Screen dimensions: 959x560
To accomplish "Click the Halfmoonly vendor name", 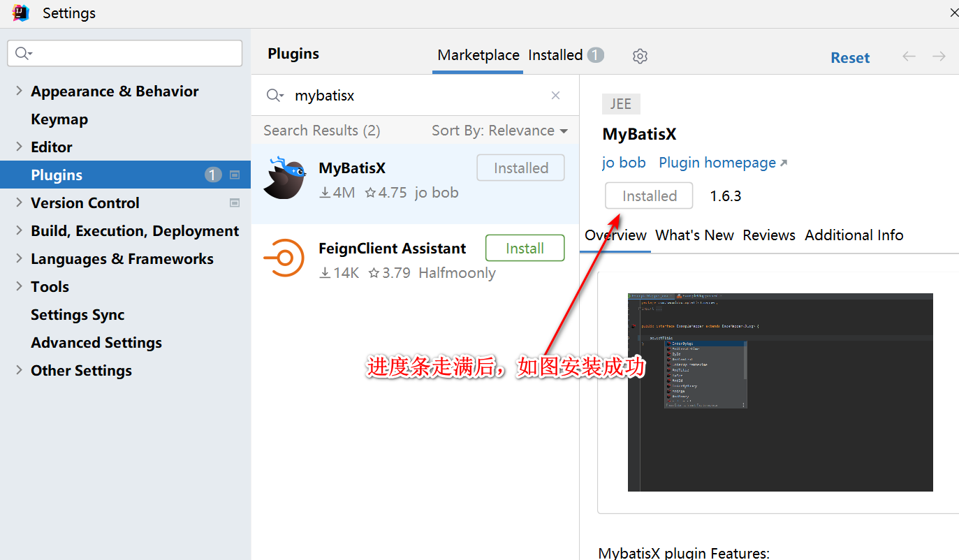I will pyautogui.click(x=457, y=273).
